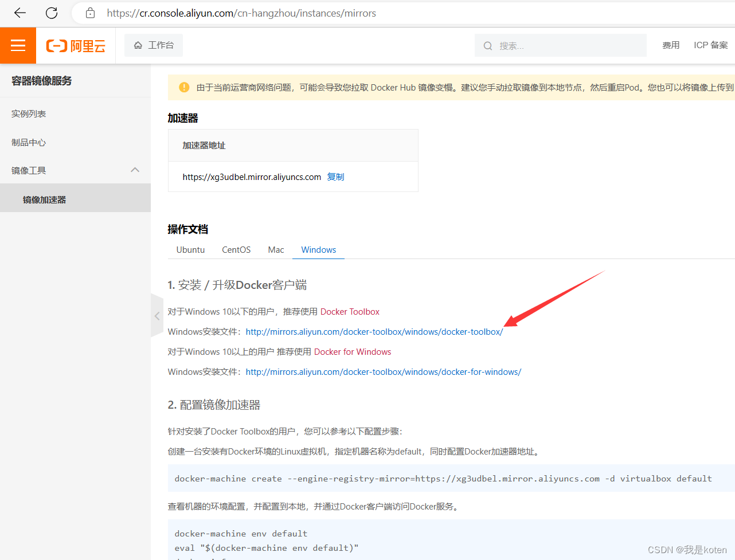Open the Docker Toolbox link
Viewport: 735px width, 560px height.
point(350,311)
